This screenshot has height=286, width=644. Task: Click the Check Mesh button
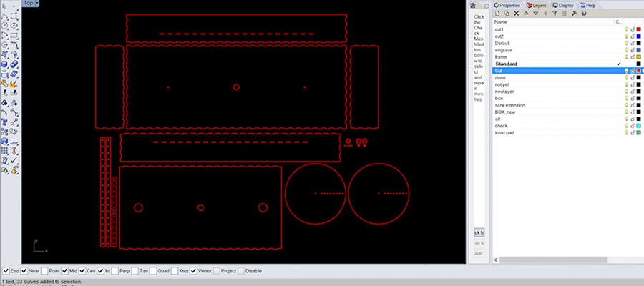[x=479, y=232]
